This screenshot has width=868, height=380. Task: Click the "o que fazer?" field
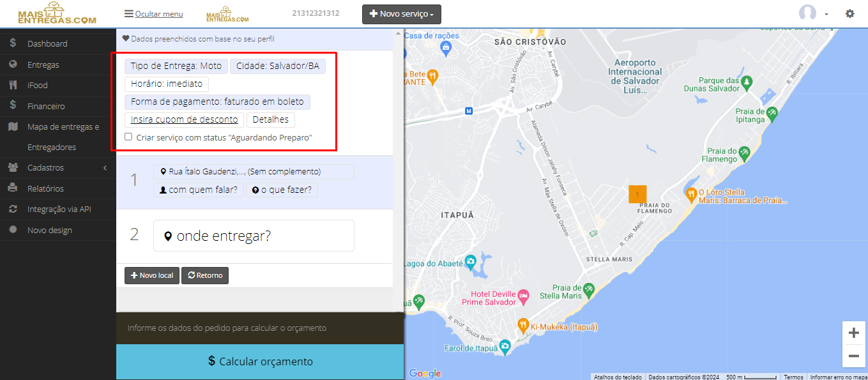(x=282, y=190)
